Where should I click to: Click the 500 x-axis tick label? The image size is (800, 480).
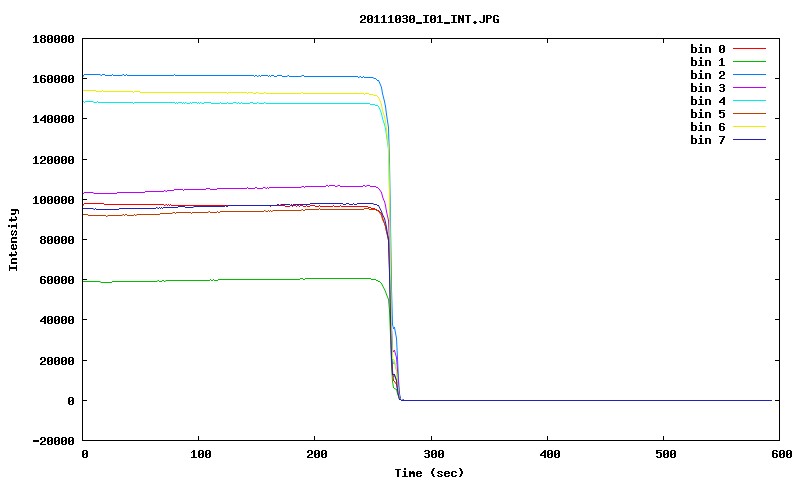(666, 454)
